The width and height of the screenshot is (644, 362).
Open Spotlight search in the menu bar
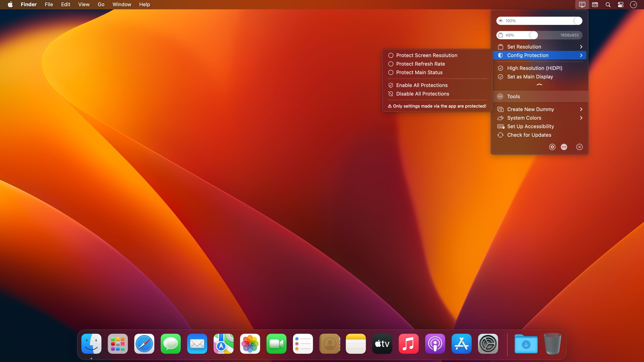[608, 4]
